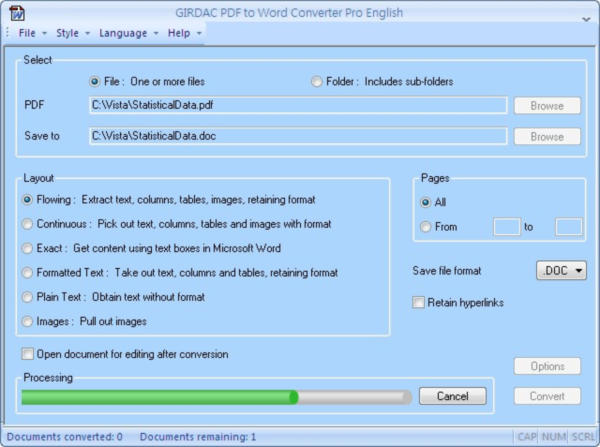This screenshot has width=600, height=447.
Task: Select the File: One or more files option
Action: [95, 81]
